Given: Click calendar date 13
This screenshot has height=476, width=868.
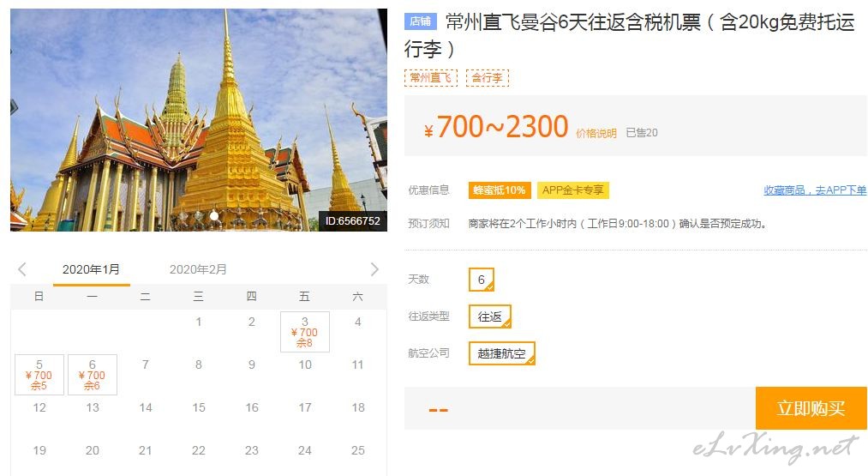Looking at the screenshot, I should [x=93, y=407].
